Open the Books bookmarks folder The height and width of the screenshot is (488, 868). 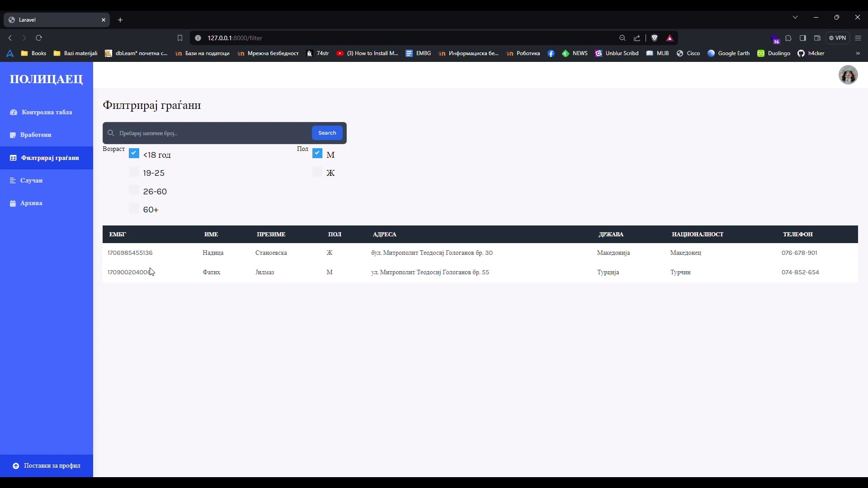[x=34, y=53]
